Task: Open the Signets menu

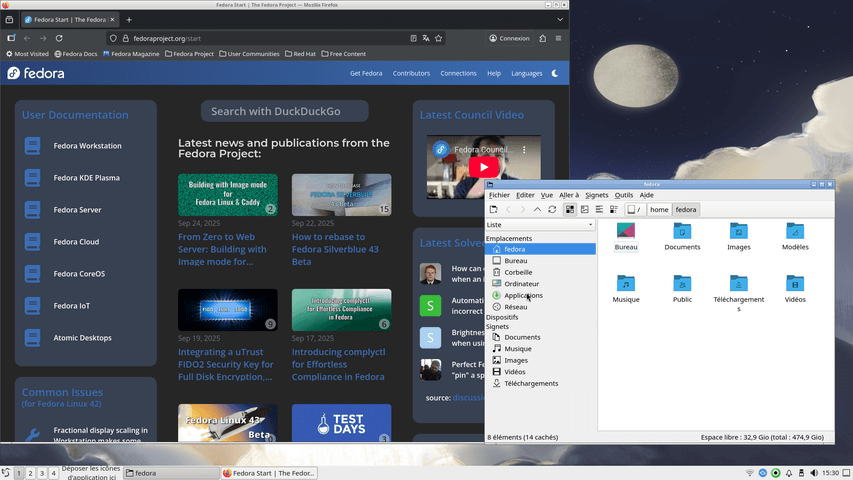Action: coord(597,195)
